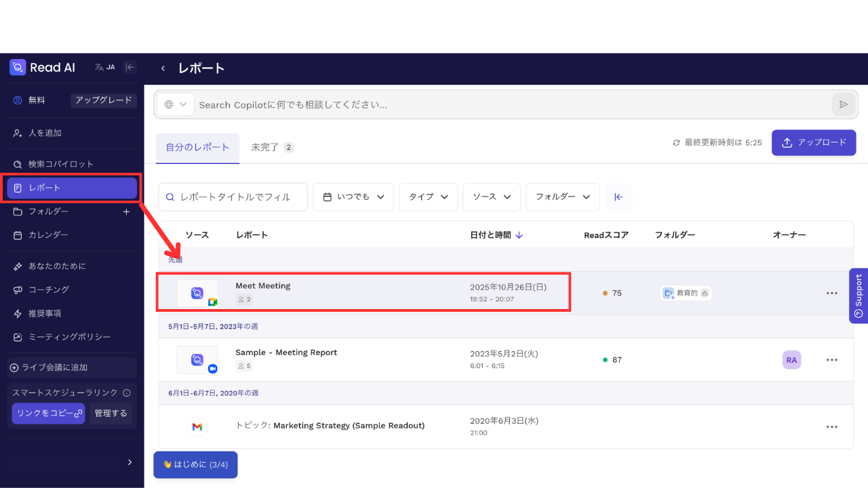Click the collapse filters arrow icon
868x488 pixels.
point(618,197)
